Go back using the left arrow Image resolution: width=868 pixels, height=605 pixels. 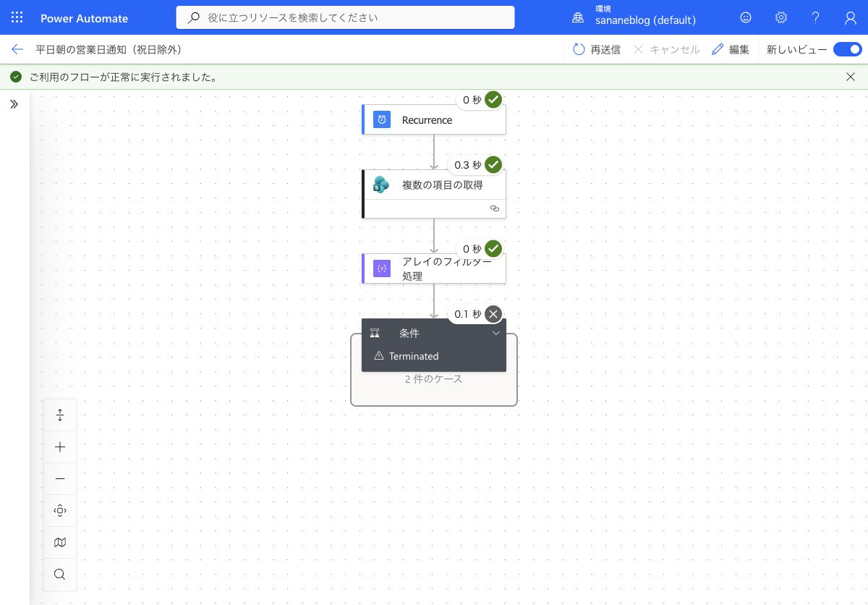point(17,49)
